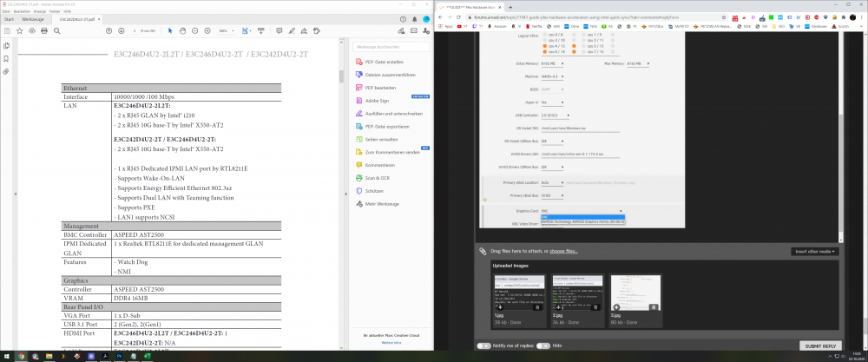
Task: Go to next page with down arrow icon
Action: coord(121,31)
